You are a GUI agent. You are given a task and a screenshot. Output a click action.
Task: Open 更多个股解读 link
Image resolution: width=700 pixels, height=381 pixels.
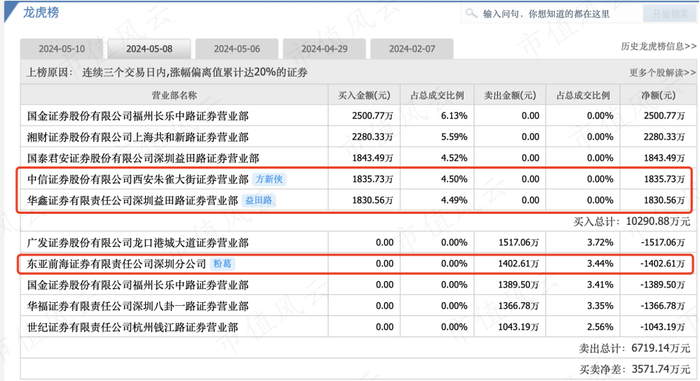coord(662,72)
